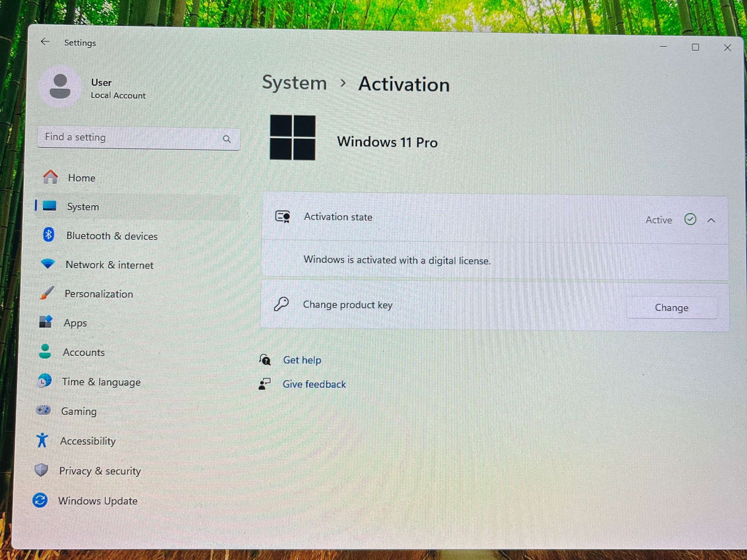Collapse the Activation state section chevron
Viewport: 747px width, 560px height.
pos(711,220)
